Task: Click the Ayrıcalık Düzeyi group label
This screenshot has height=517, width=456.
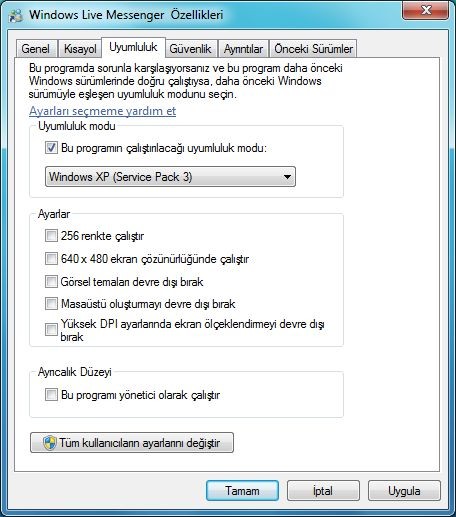Action: (x=75, y=372)
